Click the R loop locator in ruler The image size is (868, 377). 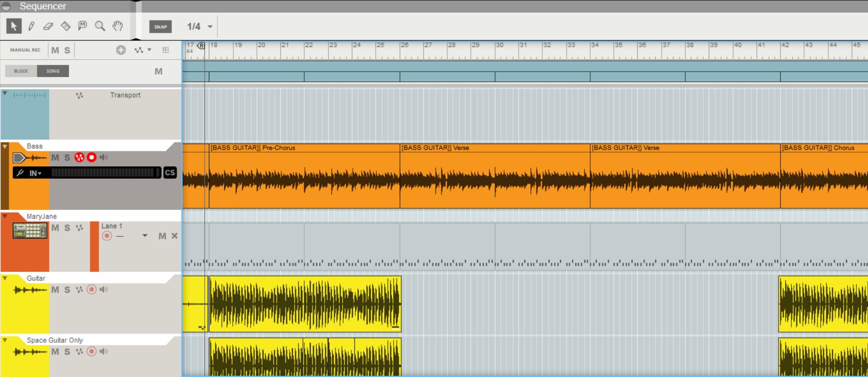point(201,45)
